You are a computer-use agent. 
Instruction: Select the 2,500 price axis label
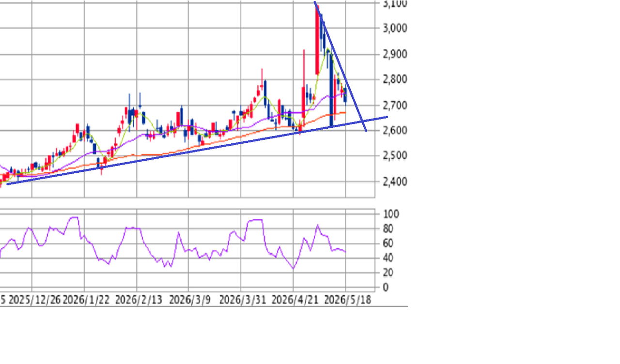[395, 156]
